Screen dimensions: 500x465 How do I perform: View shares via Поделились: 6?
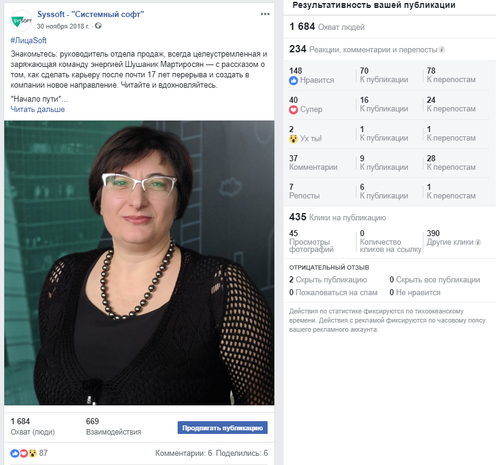[x=242, y=453]
